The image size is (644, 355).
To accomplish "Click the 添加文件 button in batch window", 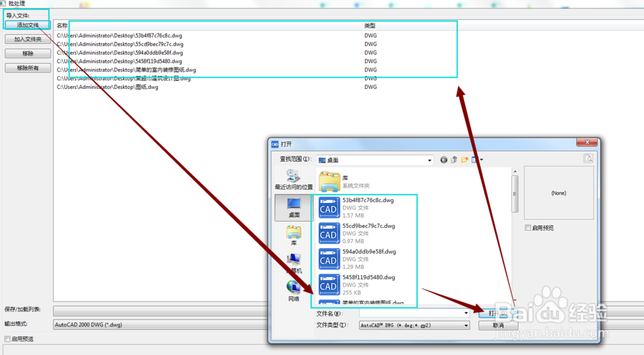I will tap(28, 25).
